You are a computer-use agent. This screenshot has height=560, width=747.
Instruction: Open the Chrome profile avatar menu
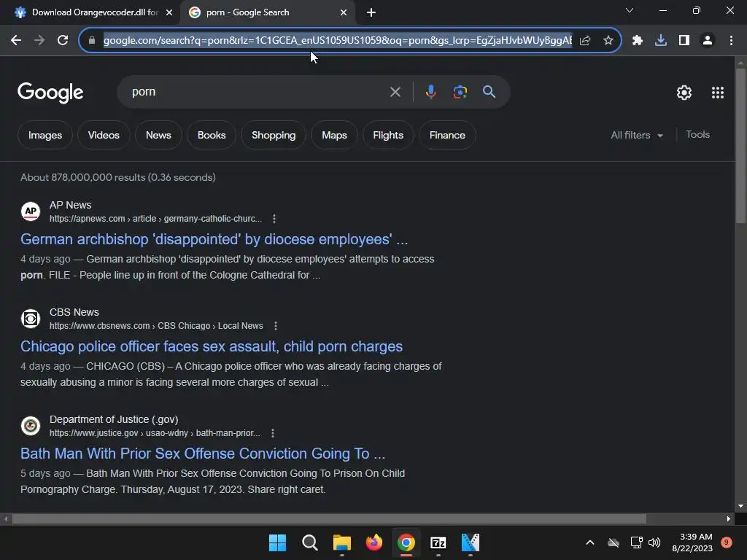(708, 41)
